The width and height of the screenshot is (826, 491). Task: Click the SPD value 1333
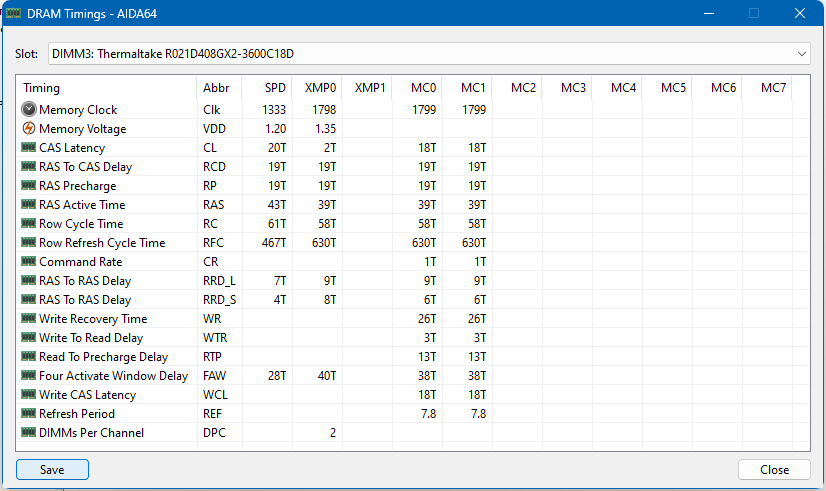click(274, 110)
